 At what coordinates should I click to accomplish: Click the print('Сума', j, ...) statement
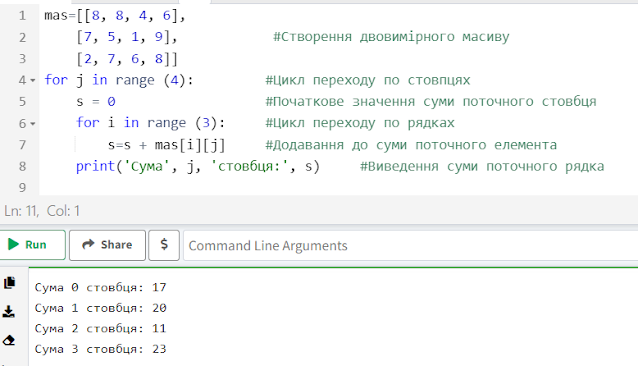198,166
